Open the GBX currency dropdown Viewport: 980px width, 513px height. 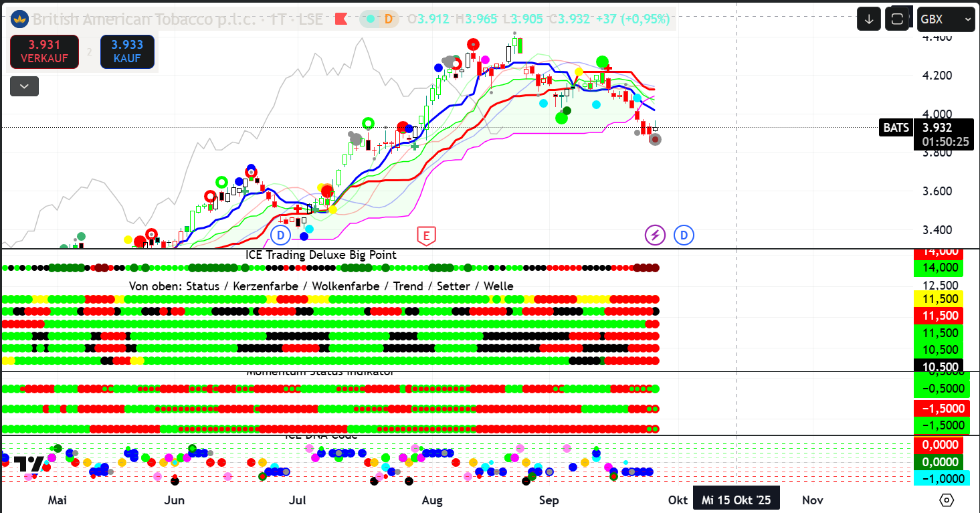point(945,19)
